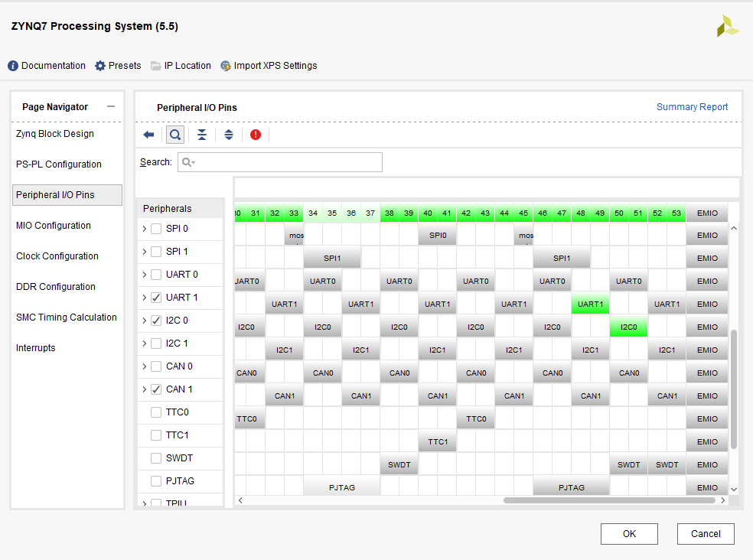Click the collapse all toolbar icon
The width and height of the screenshot is (753, 560).
pyautogui.click(x=202, y=135)
